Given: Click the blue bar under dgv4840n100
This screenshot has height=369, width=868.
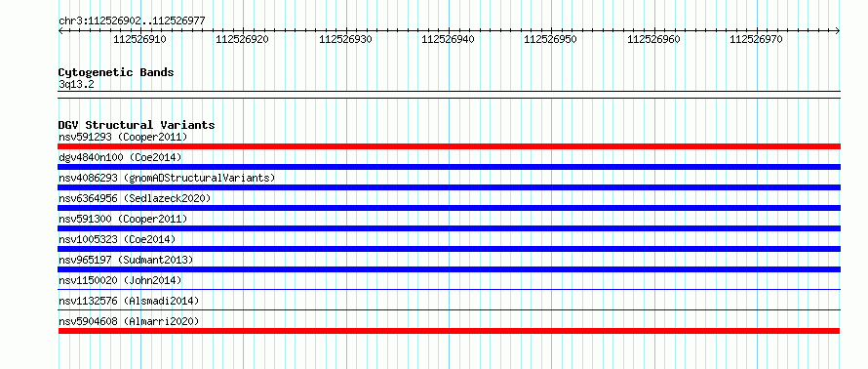Looking at the screenshot, I should (449, 167).
